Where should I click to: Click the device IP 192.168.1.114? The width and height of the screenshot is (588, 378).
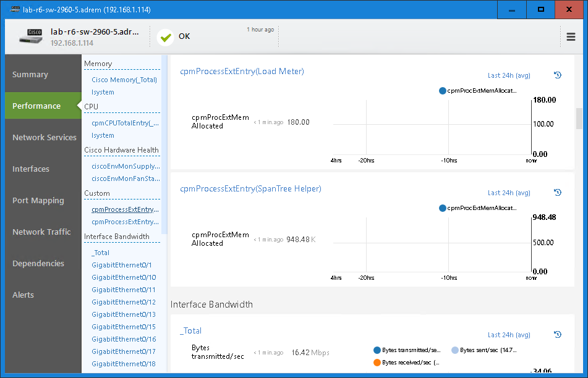tap(72, 43)
